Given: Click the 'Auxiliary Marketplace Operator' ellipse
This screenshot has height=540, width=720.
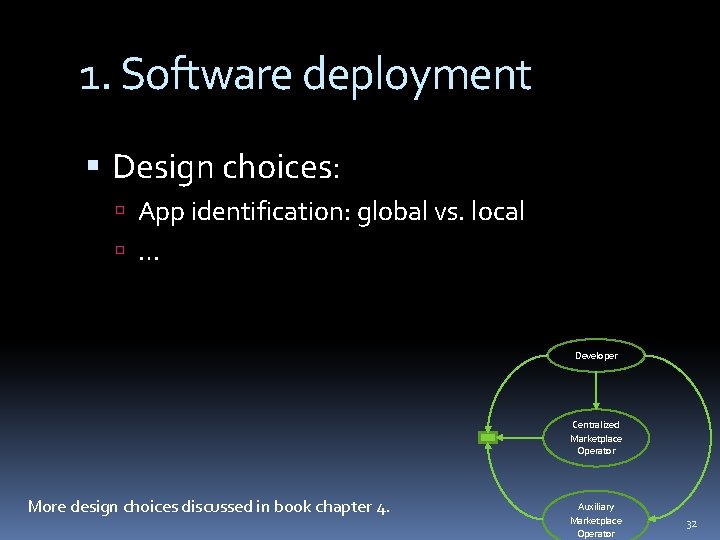Looking at the screenshot, I should [x=596, y=516].
